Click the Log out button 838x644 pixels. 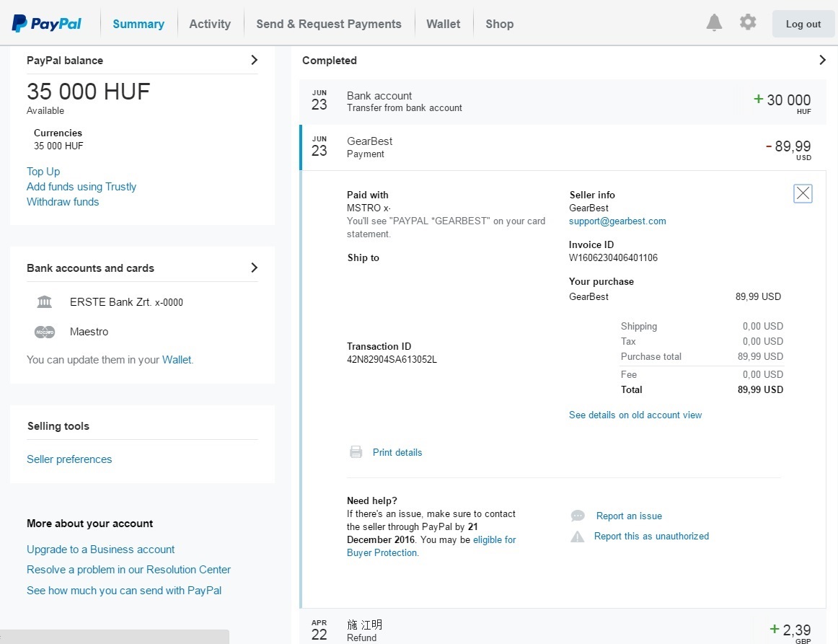(x=803, y=24)
